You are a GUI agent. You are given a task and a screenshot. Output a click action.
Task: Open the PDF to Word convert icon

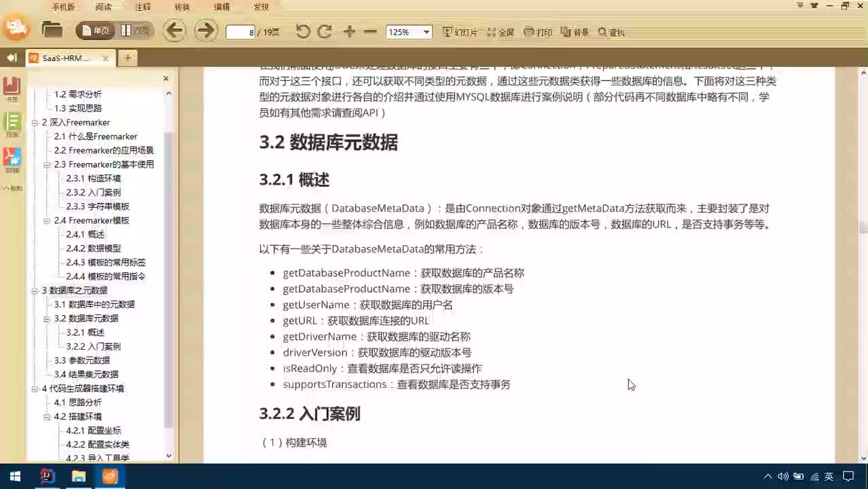click(x=12, y=160)
